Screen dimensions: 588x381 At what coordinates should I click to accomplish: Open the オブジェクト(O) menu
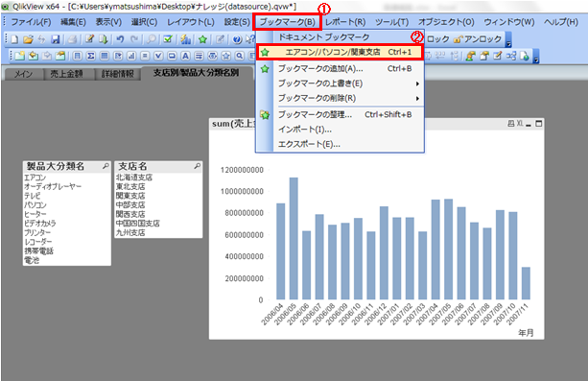[446, 22]
